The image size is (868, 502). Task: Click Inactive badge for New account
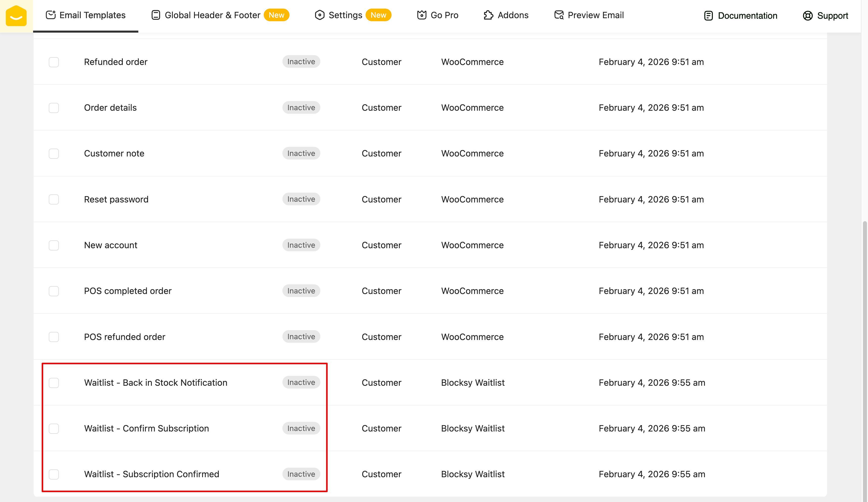click(301, 245)
